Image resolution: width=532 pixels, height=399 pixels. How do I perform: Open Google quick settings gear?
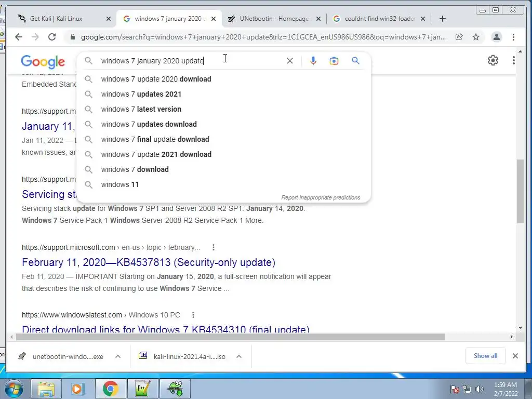[493, 60]
